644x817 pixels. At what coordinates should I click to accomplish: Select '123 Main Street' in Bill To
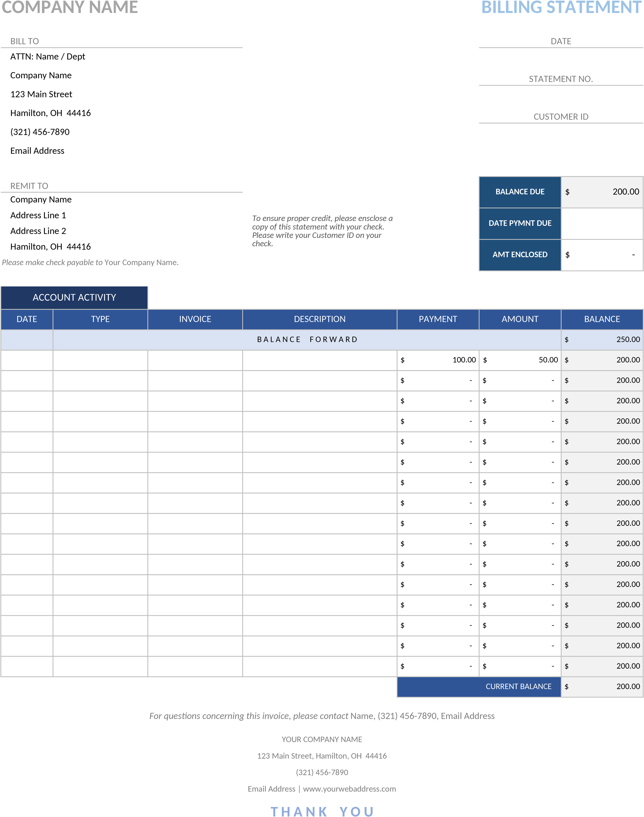(41, 94)
